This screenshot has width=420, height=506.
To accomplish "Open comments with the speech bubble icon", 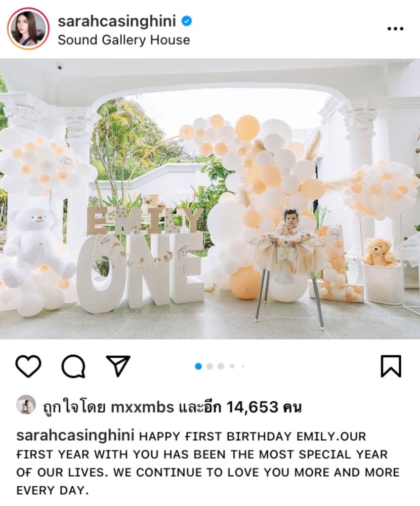I will pos(74,366).
